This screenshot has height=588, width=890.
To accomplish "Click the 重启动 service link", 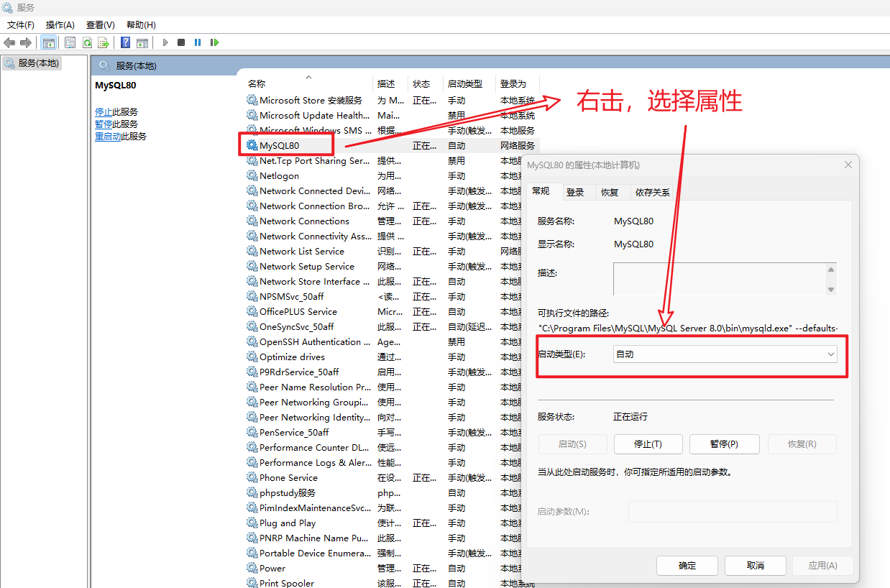I will point(108,137).
